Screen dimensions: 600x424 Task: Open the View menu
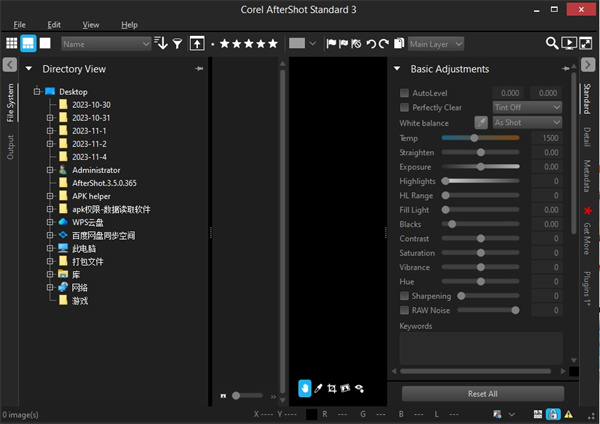91,25
